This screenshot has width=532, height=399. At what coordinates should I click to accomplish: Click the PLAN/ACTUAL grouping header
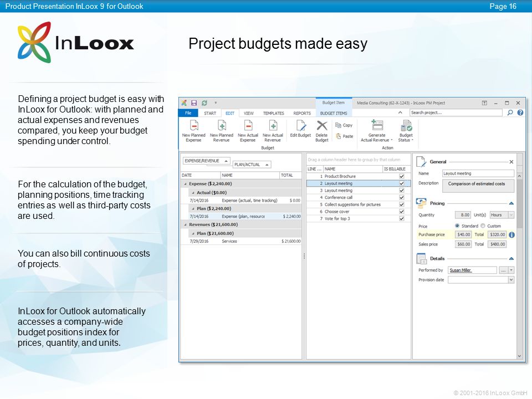tap(252, 165)
